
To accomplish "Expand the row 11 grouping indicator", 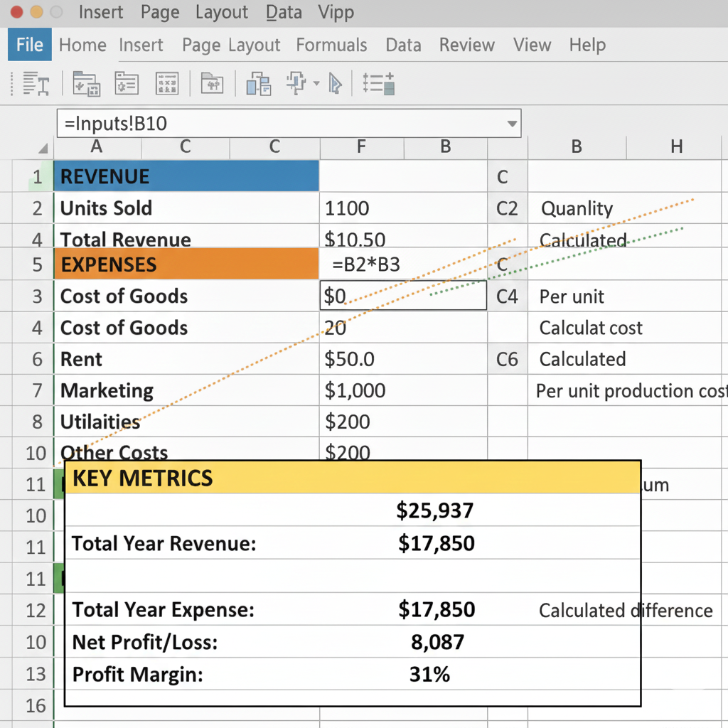I will point(60,484).
